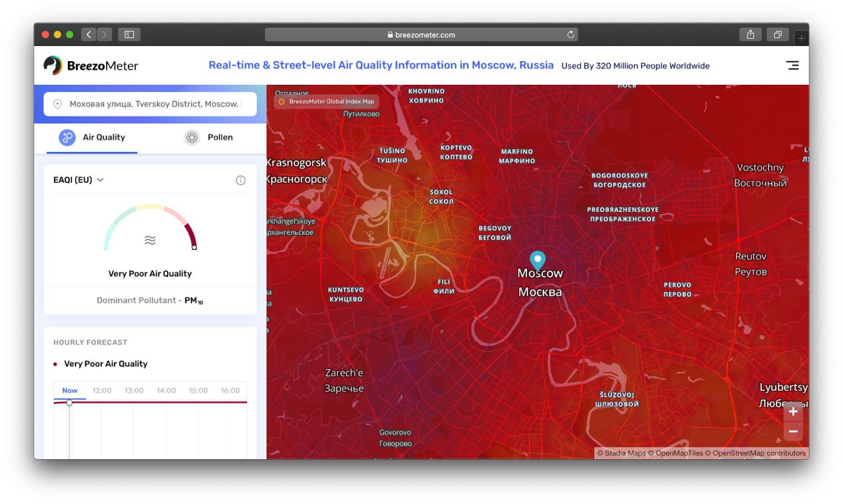Zoom out on the map

[x=793, y=432]
